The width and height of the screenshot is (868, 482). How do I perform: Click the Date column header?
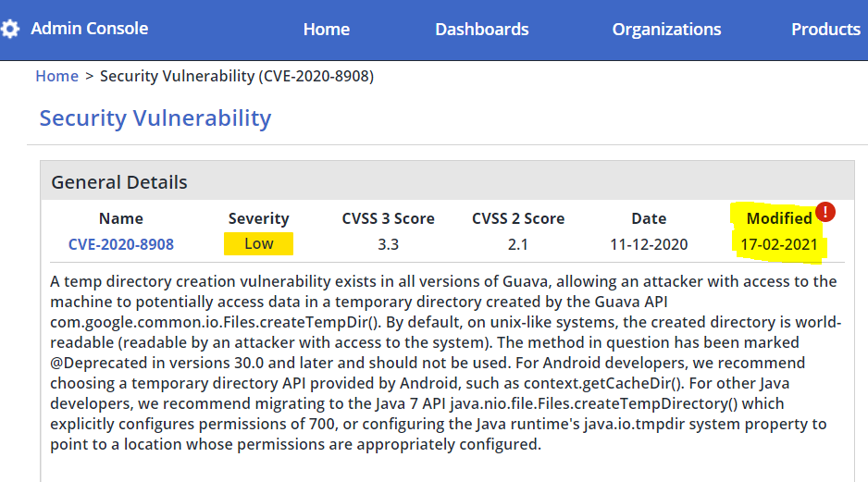coord(649,218)
